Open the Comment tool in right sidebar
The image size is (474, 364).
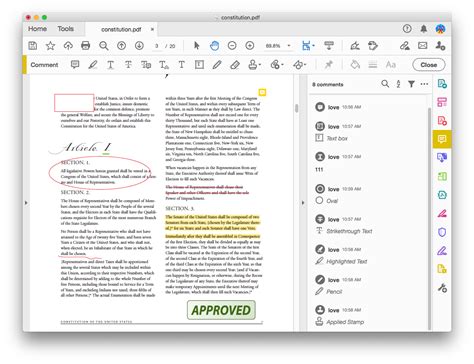pos(442,139)
